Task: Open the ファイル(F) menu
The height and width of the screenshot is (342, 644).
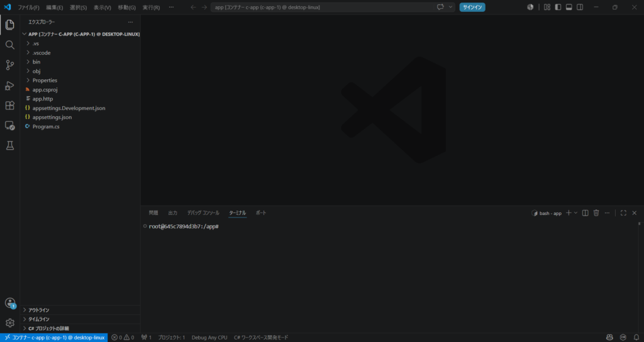Action: [x=28, y=8]
